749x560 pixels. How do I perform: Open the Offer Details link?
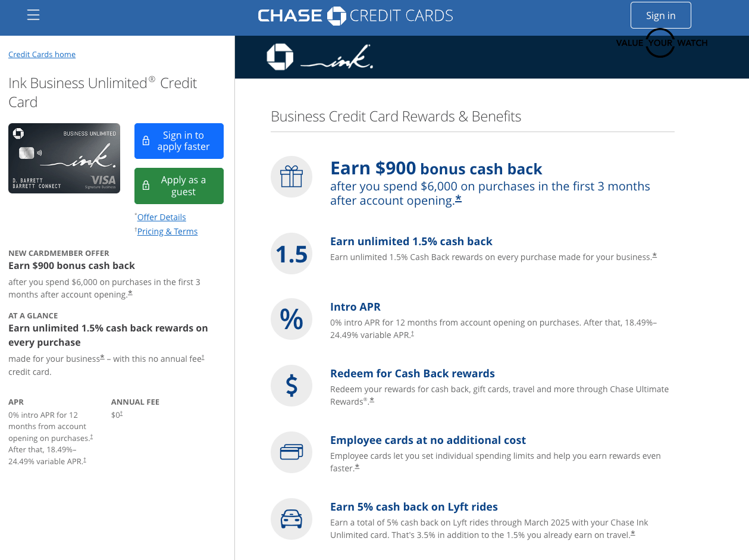coord(161,217)
